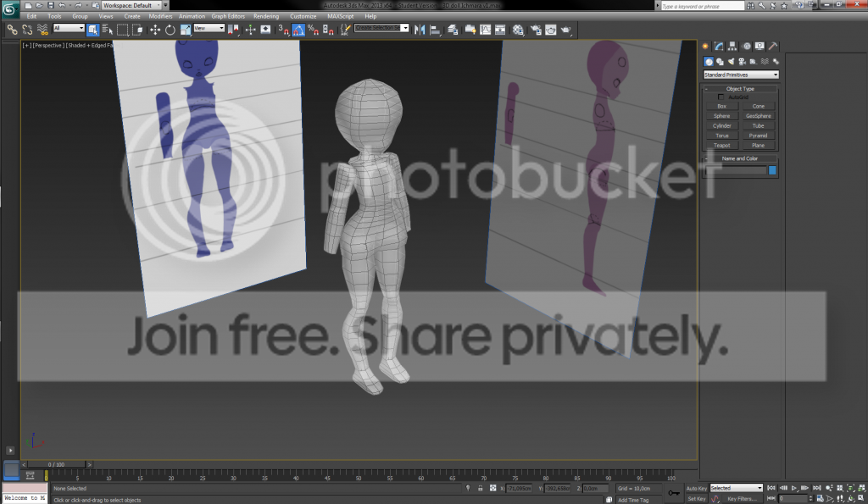
Task: Open the Modifiers menu
Action: tap(160, 16)
